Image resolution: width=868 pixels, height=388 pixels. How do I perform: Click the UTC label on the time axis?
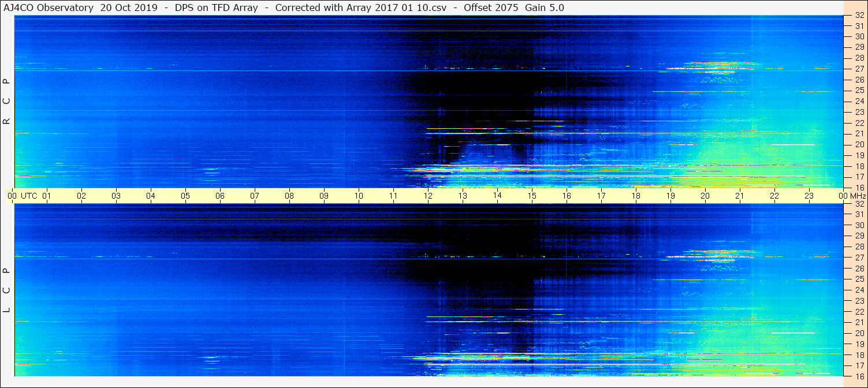pyautogui.click(x=29, y=196)
